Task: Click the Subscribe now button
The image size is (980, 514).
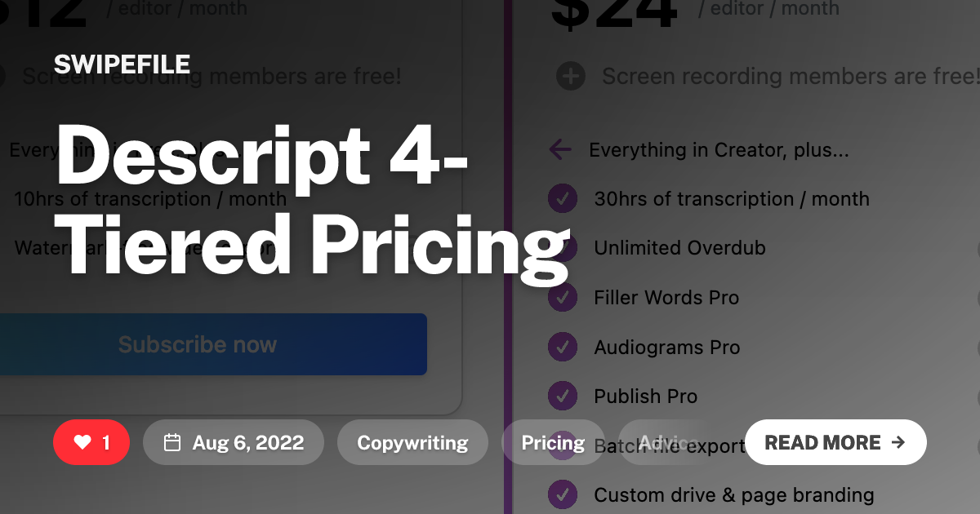Action: coord(197,344)
